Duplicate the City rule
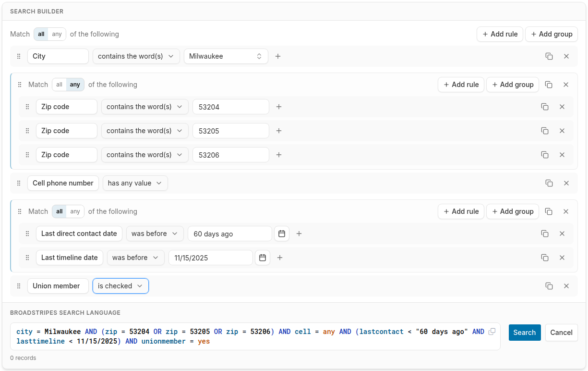Viewport: 588px width, 371px height. 549,56
